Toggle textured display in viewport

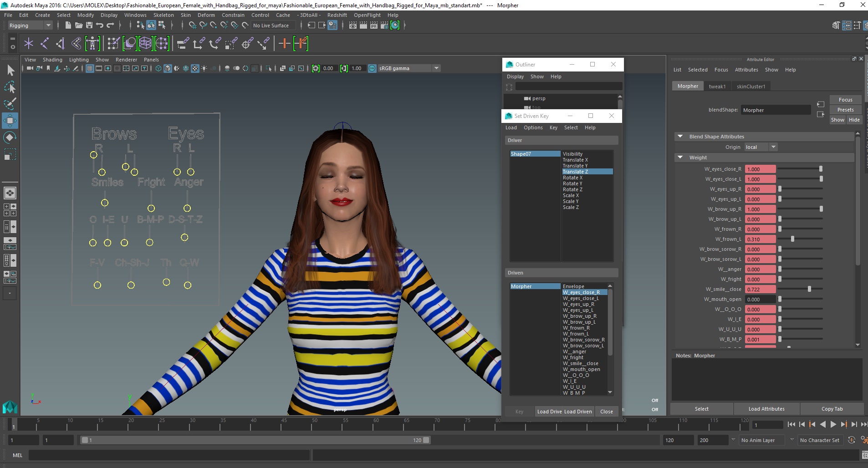pyautogui.click(x=195, y=68)
